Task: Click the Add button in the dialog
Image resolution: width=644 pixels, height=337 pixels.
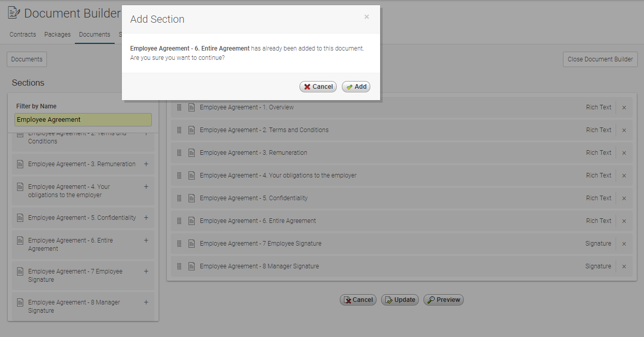Action: pyautogui.click(x=356, y=87)
